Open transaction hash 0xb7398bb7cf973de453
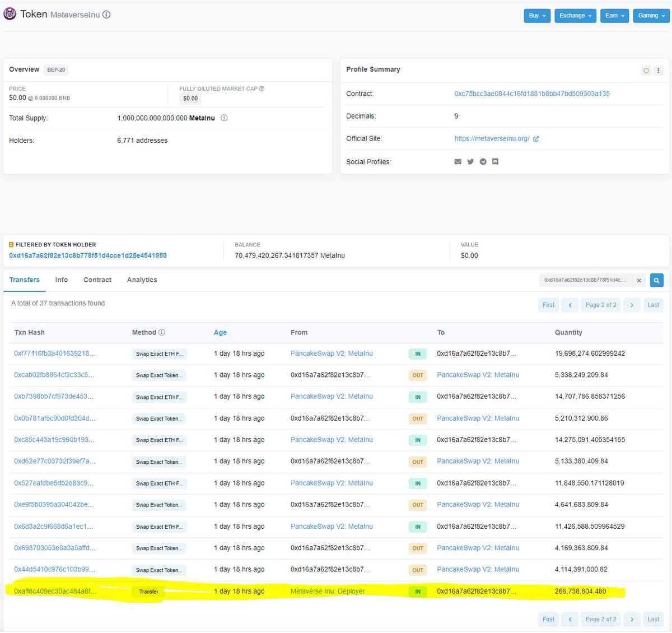The image size is (672, 633). point(54,397)
